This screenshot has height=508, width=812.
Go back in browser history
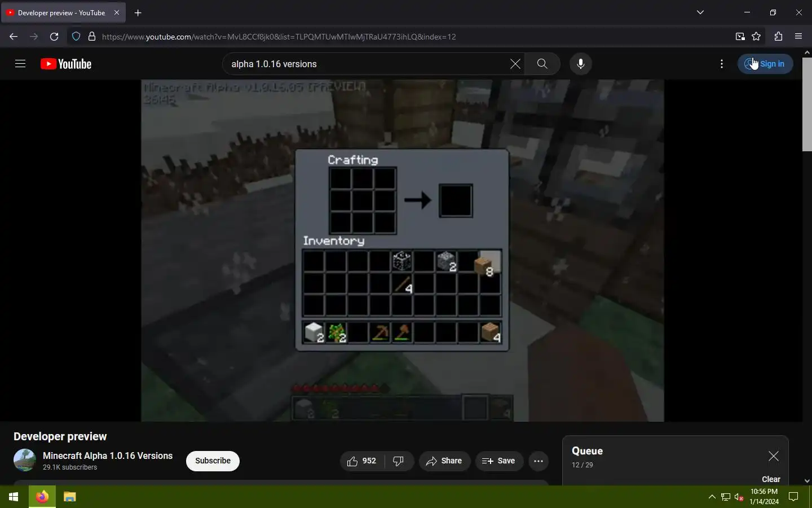(14, 37)
